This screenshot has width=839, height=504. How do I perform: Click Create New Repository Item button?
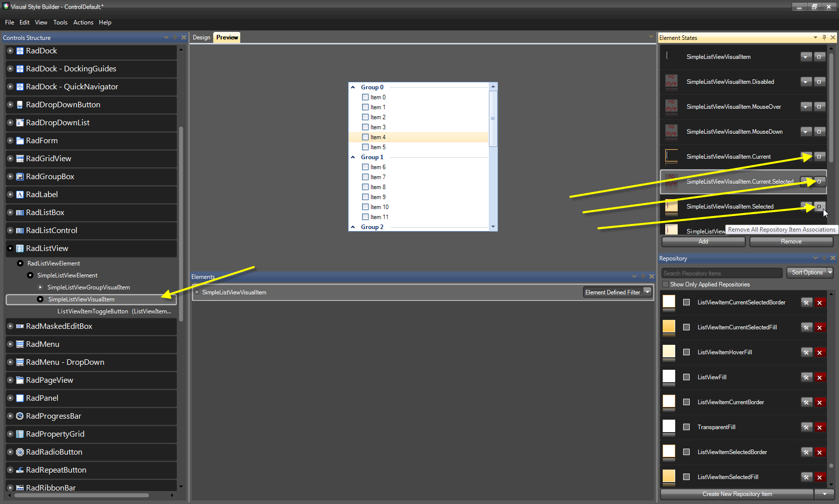(737, 494)
